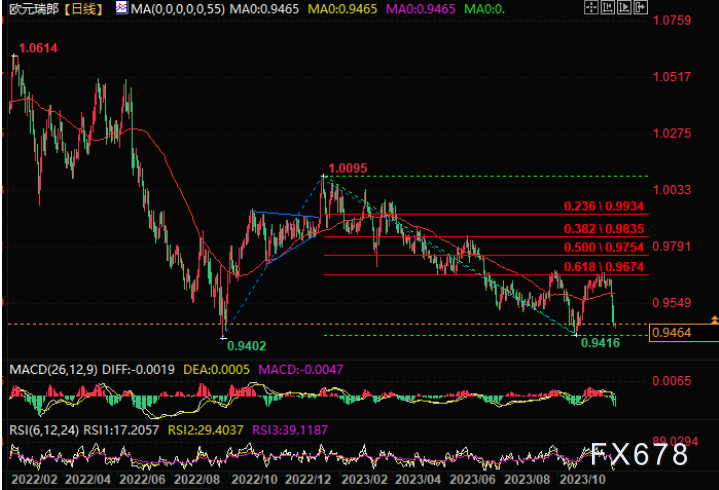Click the RSI2:29.4037 value
This screenshot has height=490, width=719.
pyautogui.click(x=205, y=430)
